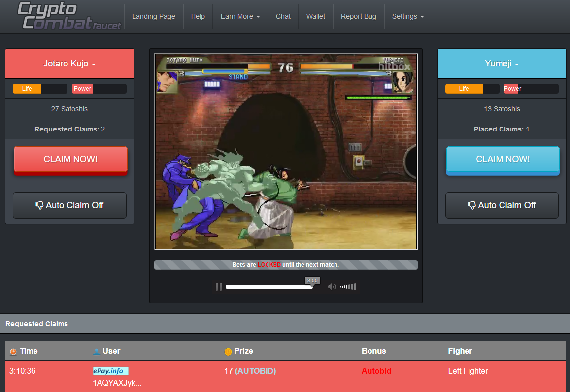
Task: Open the Yumeji fighter dropdown
Action: (x=502, y=64)
